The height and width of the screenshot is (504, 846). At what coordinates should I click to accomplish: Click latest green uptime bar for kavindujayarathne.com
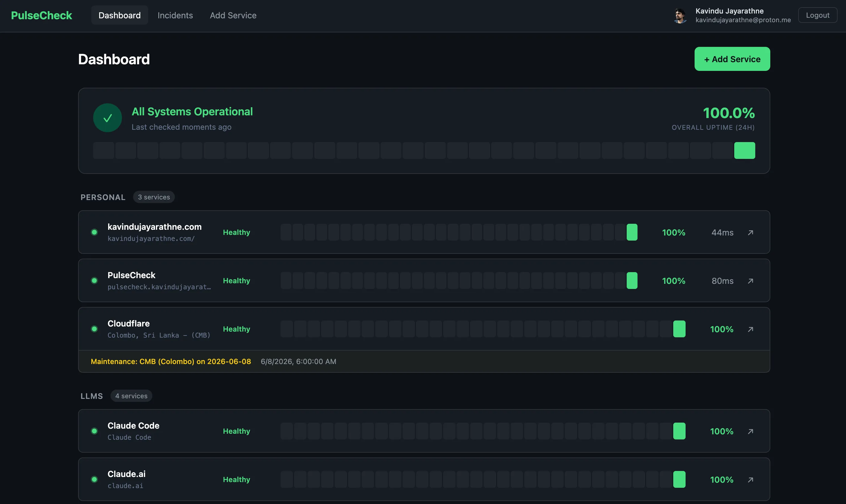tap(632, 232)
